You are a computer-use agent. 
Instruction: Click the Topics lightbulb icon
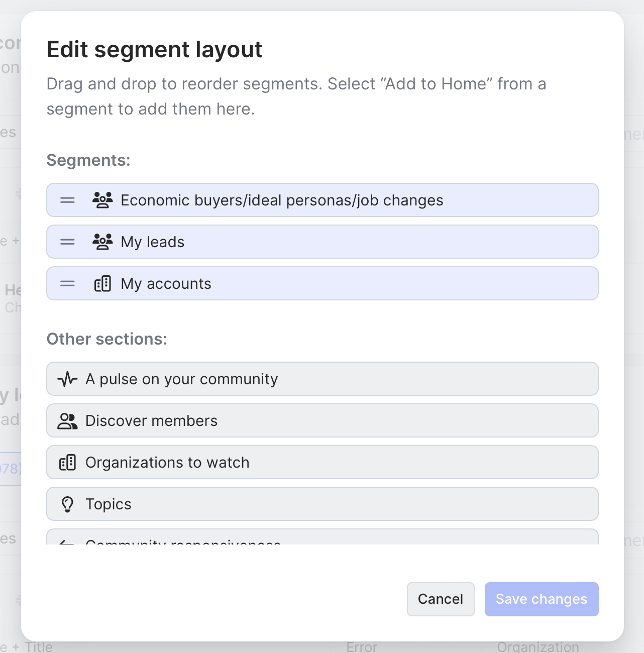tap(67, 504)
